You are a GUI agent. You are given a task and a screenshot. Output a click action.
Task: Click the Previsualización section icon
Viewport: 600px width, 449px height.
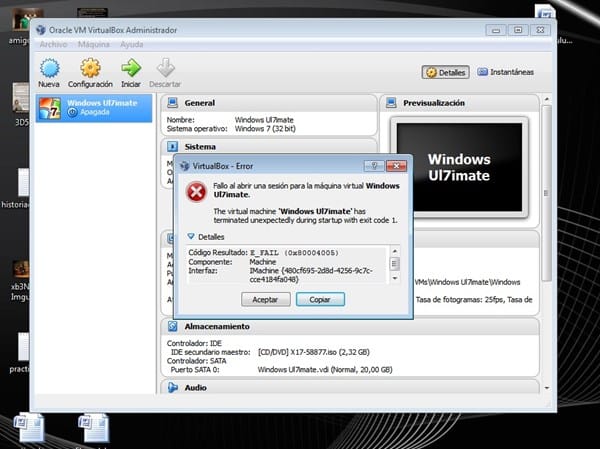(391, 103)
